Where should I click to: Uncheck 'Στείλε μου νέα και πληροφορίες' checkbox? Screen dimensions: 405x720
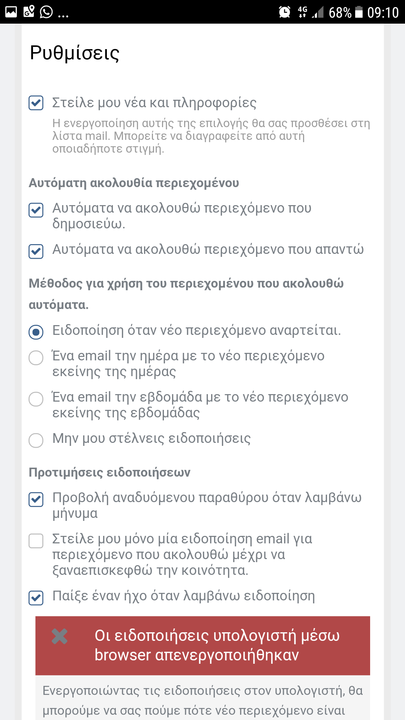[36, 102]
